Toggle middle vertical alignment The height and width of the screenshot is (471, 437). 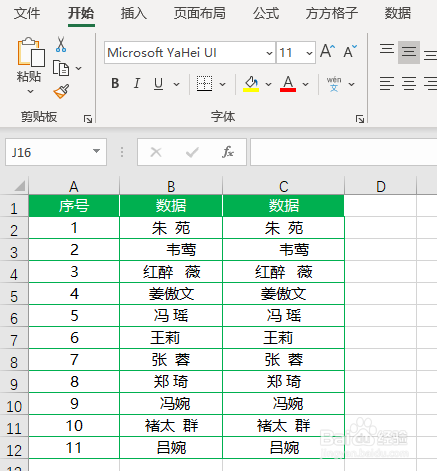[409, 52]
